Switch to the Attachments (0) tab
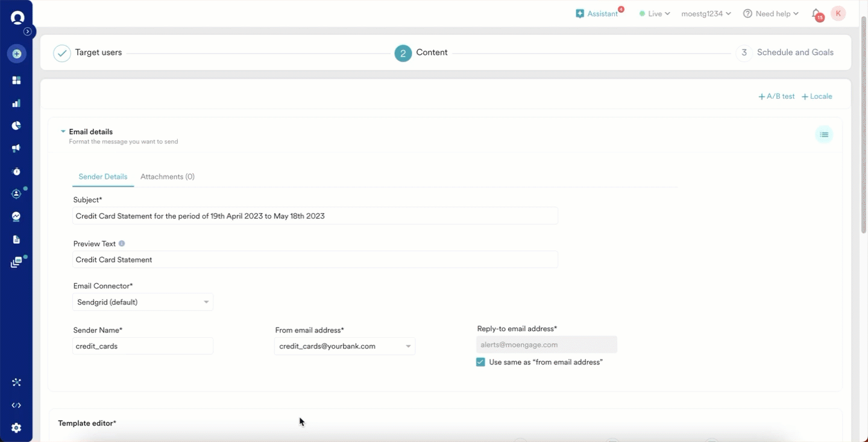The width and height of the screenshot is (868, 442). (167, 177)
